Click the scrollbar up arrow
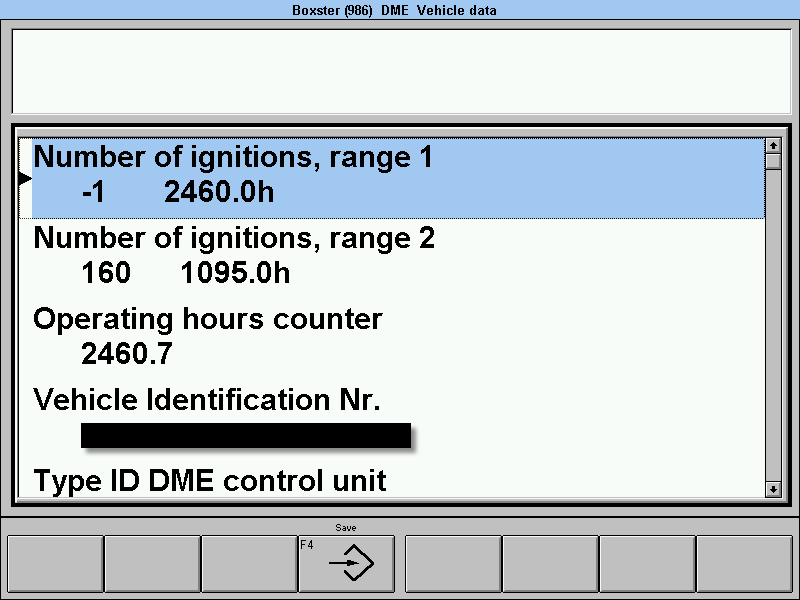The image size is (800, 600). [x=773, y=146]
